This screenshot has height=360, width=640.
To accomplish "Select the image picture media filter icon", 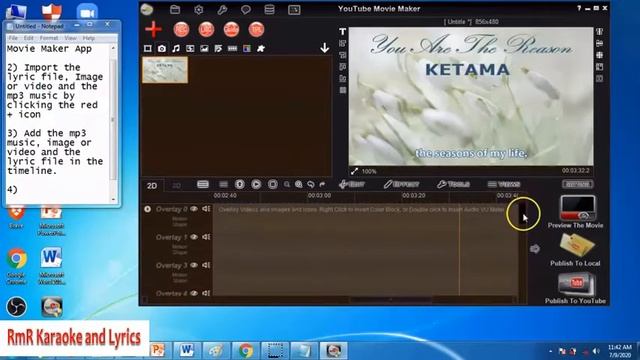I will click(204, 49).
